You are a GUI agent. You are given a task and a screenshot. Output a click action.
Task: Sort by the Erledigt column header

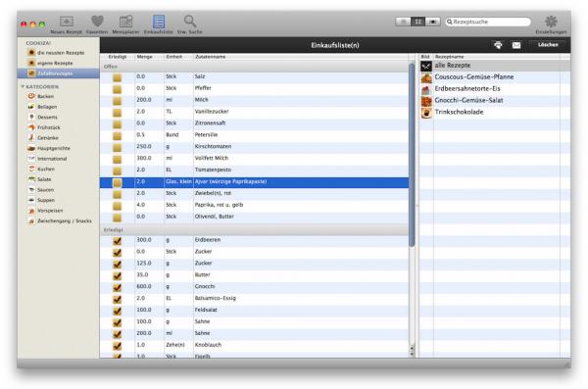[x=117, y=57]
